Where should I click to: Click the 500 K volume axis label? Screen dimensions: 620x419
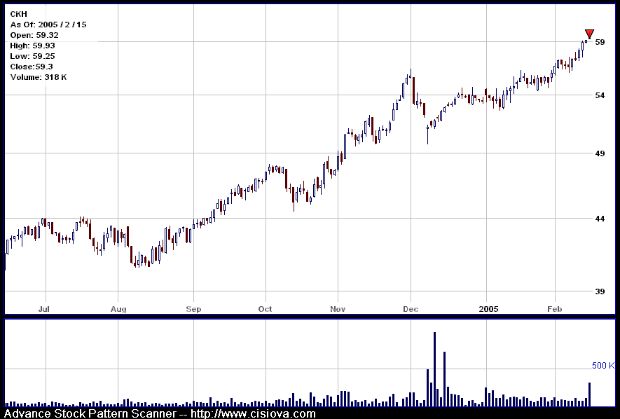point(603,366)
